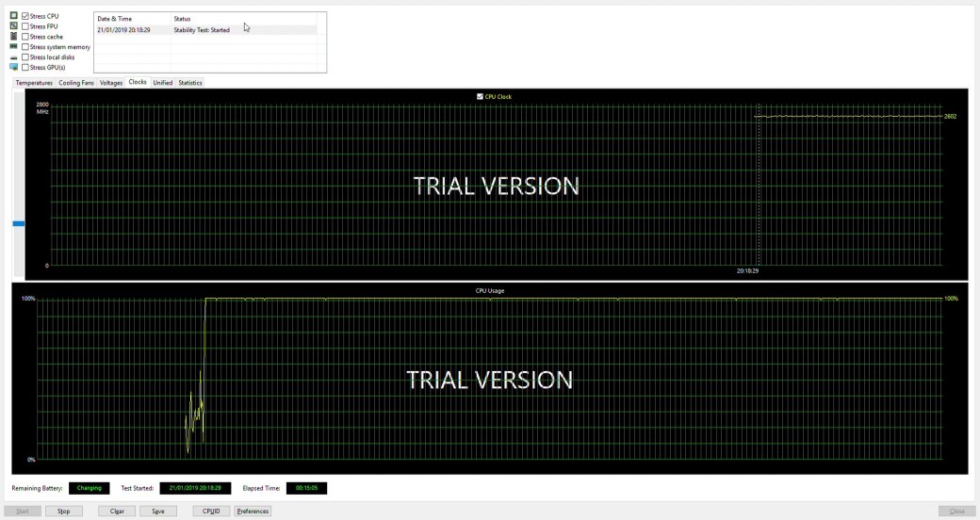Click the 20:18:29 time marker on clock graph
This screenshot has height=520, width=980.
747,271
